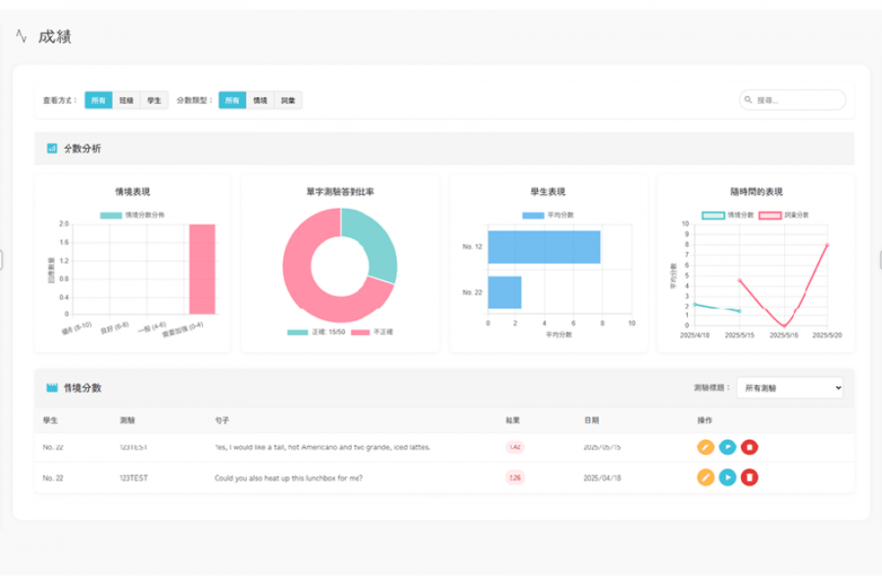Viewport: 882px width, 588px height.
Task: Edit the 2025/04/18 score entry
Action: click(x=706, y=478)
